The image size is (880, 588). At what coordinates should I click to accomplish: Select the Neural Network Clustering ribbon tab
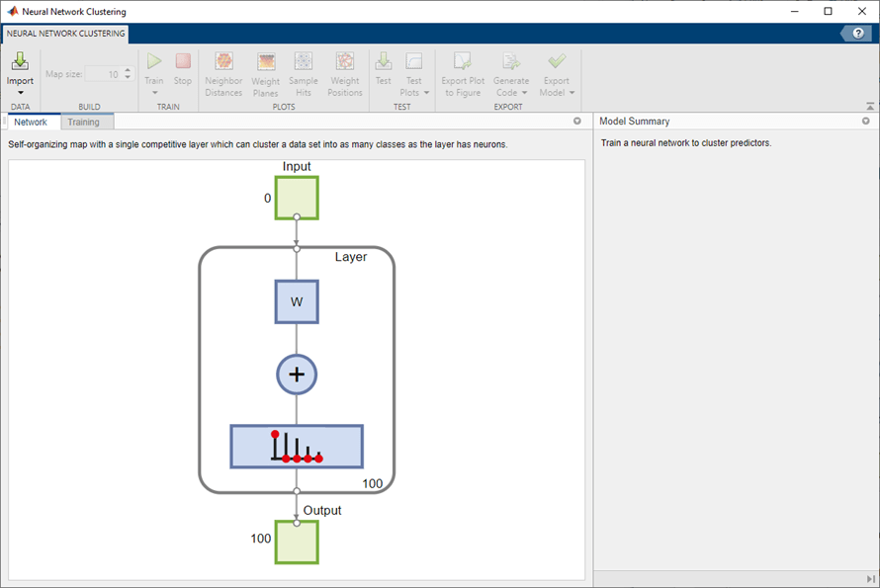(65, 34)
